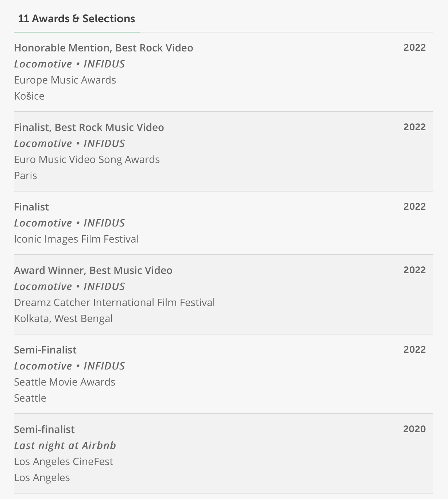
Task: Open Seattle Movie Awards entry
Action: coord(65,382)
